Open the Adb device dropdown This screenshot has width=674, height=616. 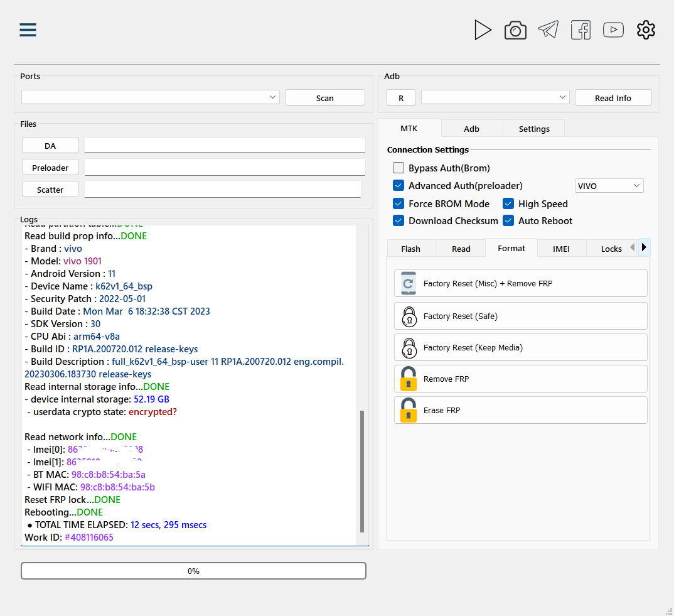coord(495,97)
